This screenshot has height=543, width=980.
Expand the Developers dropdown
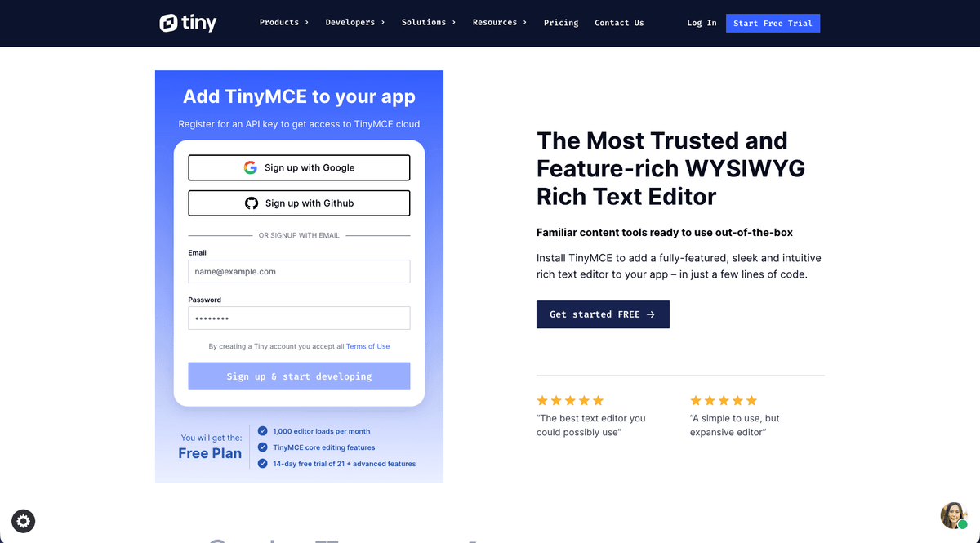[355, 23]
